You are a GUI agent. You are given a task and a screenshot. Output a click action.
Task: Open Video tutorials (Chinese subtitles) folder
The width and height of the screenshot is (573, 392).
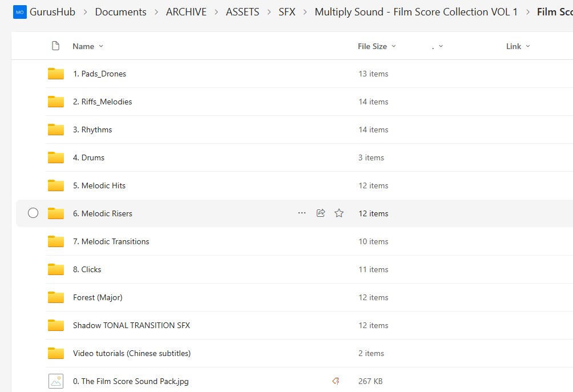pyautogui.click(x=131, y=353)
